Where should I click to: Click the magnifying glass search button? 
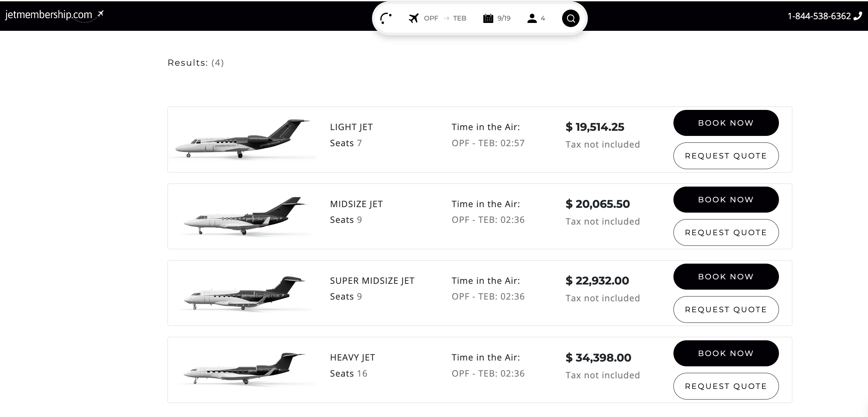(x=570, y=18)
